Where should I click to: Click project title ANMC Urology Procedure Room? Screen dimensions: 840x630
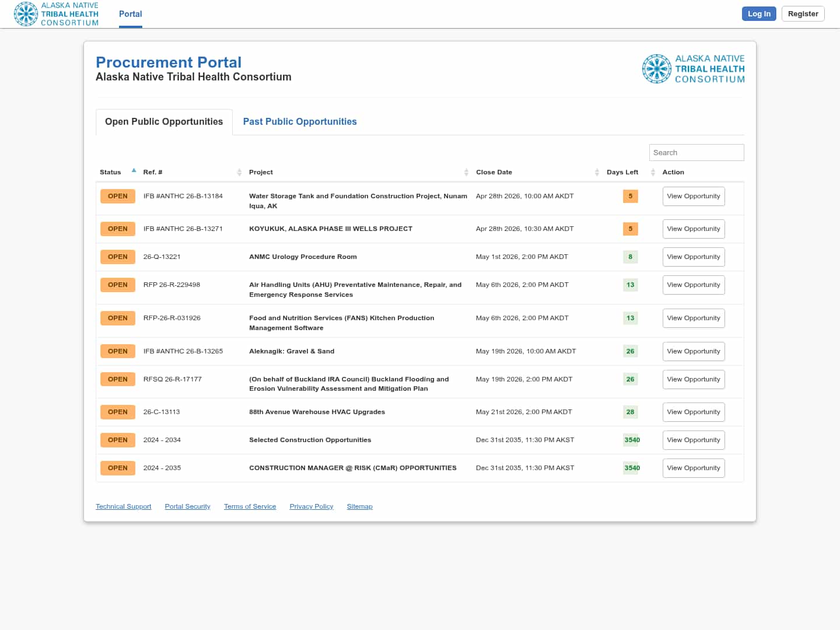303,257
